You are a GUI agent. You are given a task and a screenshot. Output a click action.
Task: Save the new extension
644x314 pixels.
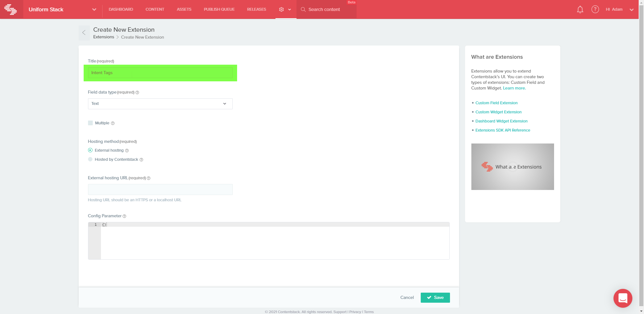tap(435, 298)
